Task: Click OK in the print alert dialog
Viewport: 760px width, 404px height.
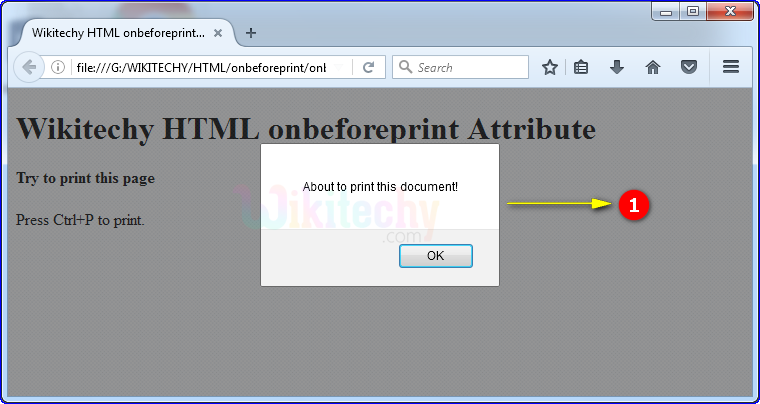Action: (x=435, y=256)
